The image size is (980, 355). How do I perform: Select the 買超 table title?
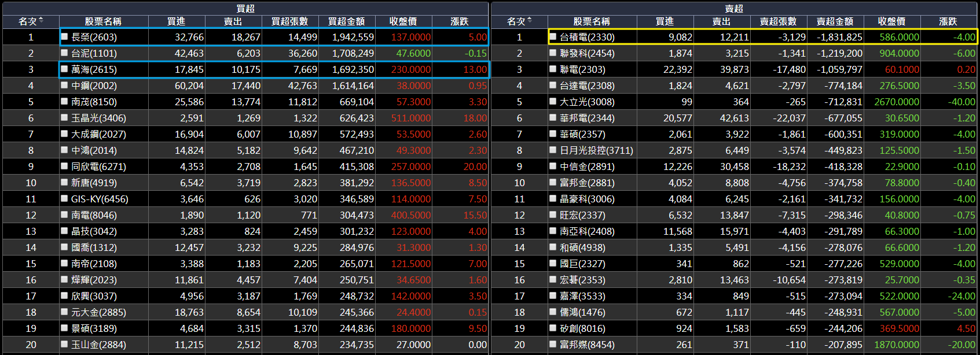pyautogui.click(x=245, y=8)
